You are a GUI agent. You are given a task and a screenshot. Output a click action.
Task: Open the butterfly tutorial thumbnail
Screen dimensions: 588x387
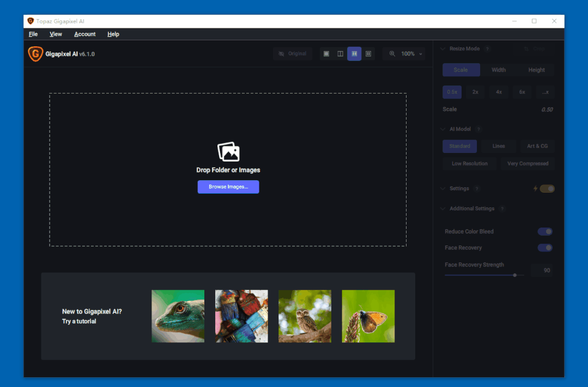coord(368,316)
